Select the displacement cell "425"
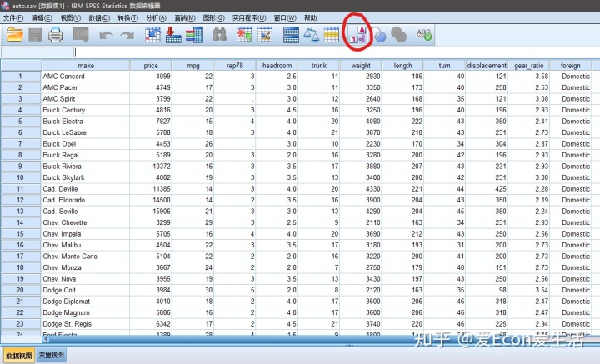The height and width of the screenshot is (364, 600). point(487,189)
